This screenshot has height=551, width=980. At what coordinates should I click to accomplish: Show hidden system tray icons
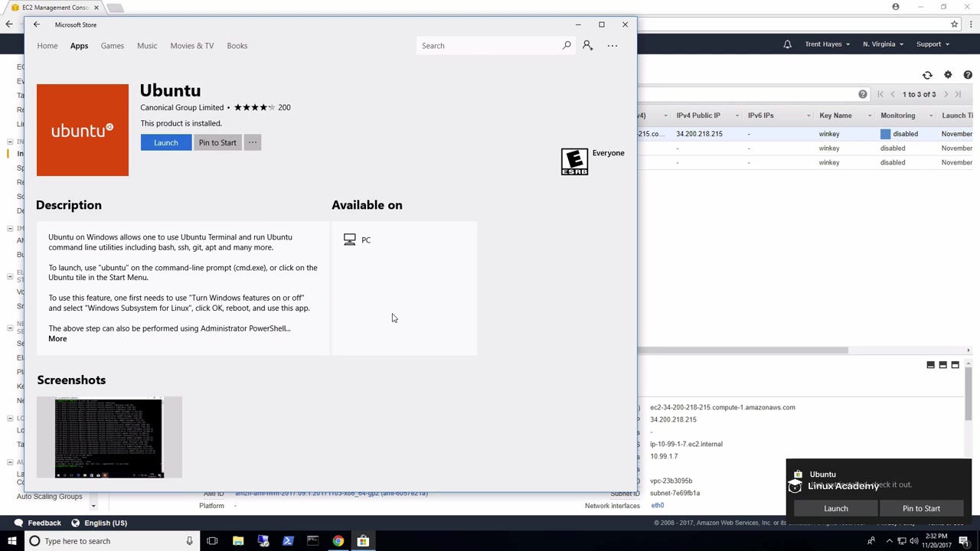[889, 541]
